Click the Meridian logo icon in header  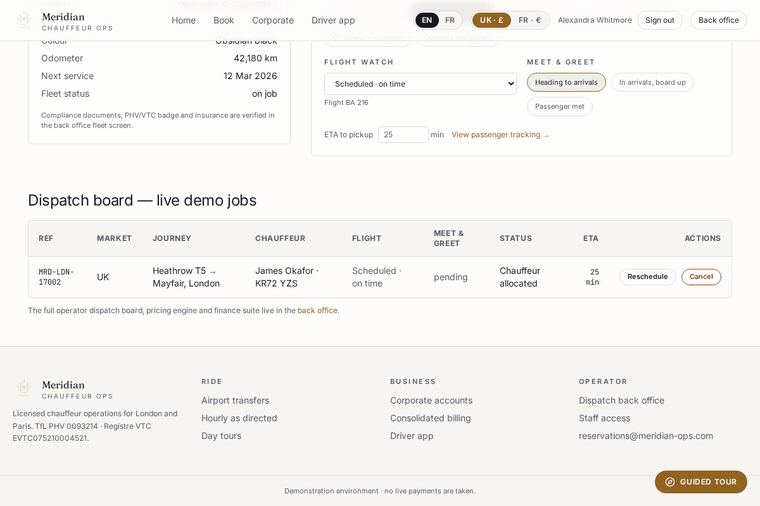[x=24, y=20]
